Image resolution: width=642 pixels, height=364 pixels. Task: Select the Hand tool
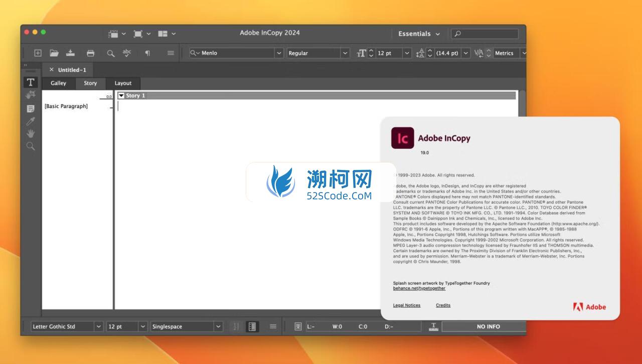point(31,134)
